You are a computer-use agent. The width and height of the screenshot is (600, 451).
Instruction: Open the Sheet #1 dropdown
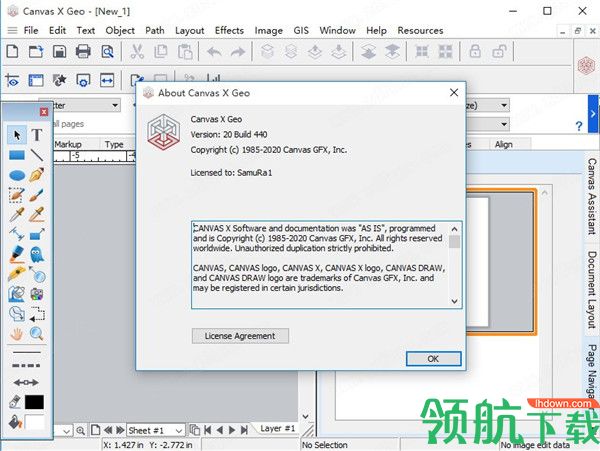pyautogui.click(x=156, y=430)
